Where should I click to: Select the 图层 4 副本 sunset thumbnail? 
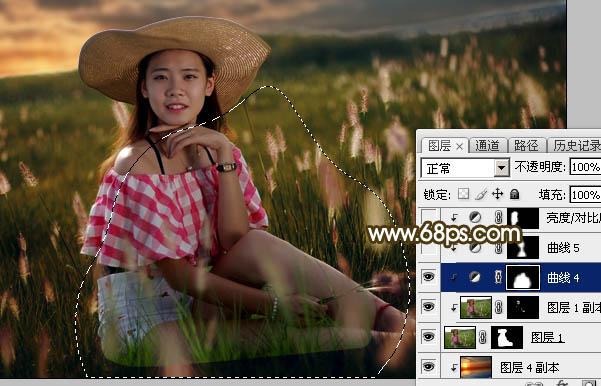476,367
